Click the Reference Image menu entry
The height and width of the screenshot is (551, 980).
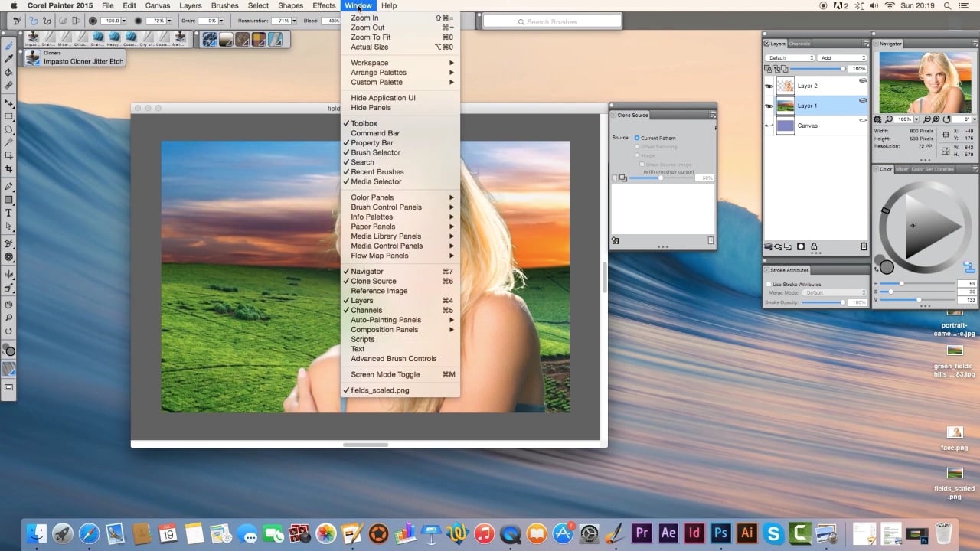click(379, 291)
